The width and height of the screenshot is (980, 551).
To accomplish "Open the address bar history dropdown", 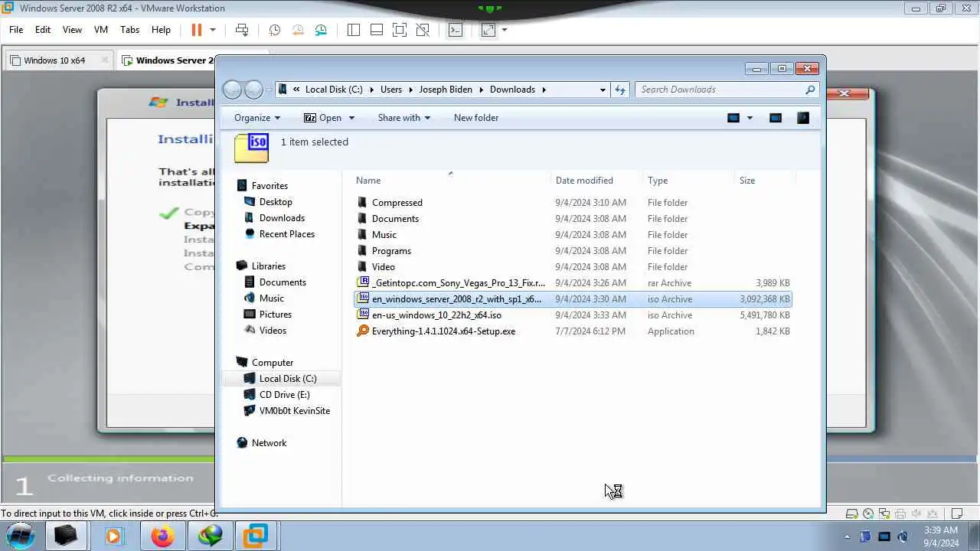I will 603,90.
